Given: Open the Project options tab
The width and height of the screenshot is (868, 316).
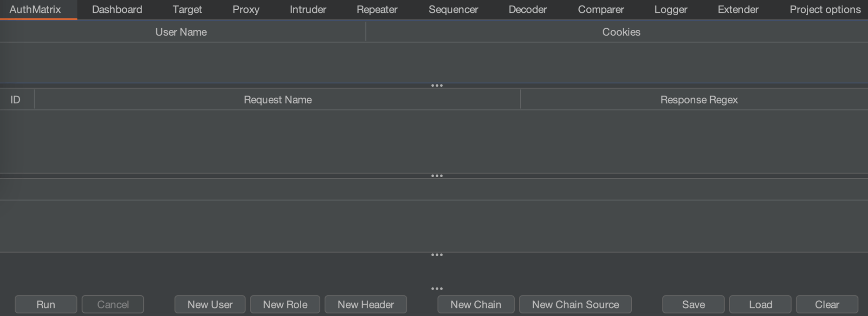Looking at the screenshot, I should pos(825,9).
